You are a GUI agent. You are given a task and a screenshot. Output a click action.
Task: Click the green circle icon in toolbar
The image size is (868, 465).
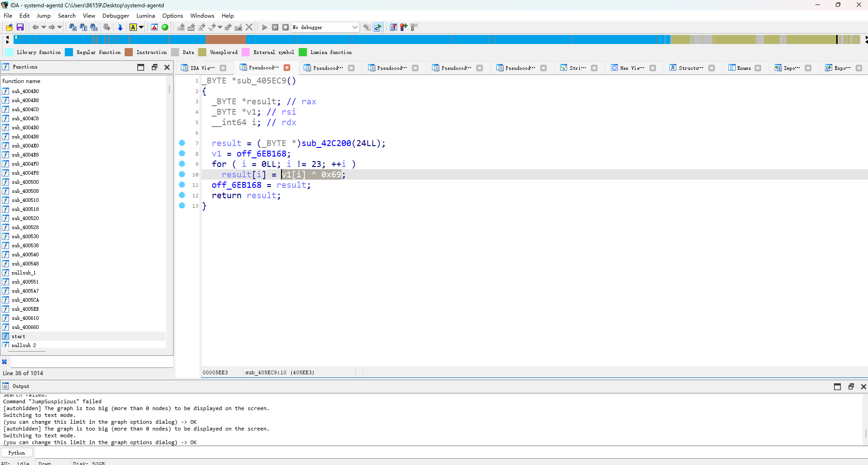tap(165, 27)
